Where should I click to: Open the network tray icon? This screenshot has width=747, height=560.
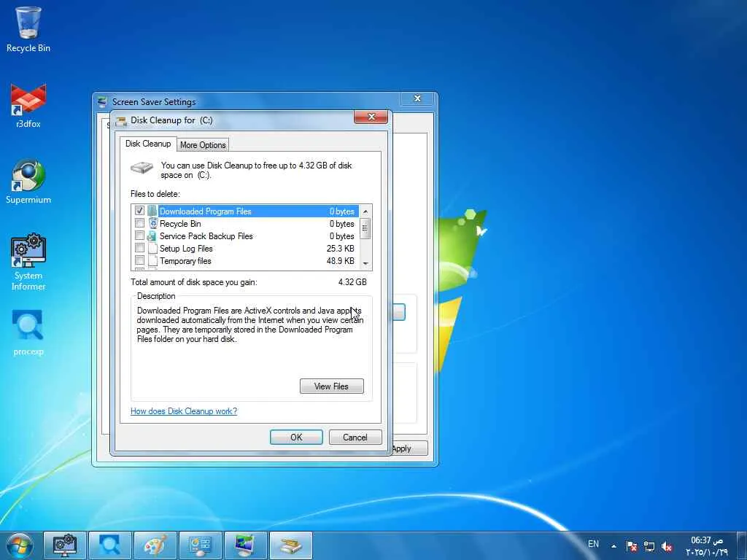[649, 545]
